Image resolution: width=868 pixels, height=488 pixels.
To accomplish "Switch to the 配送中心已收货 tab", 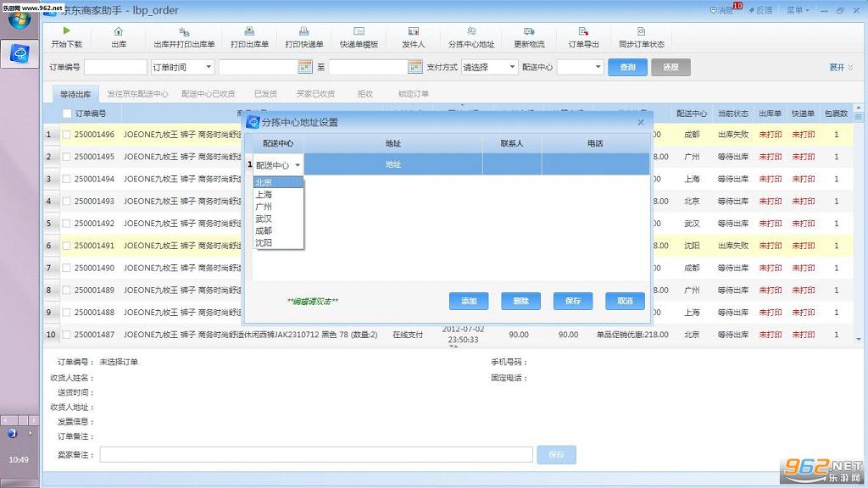I will tap(209, 94).
